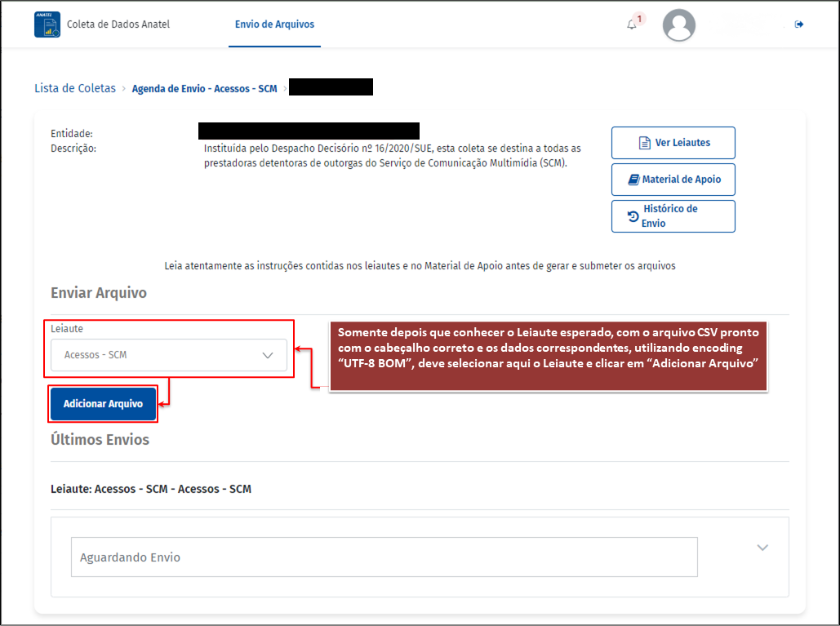Click the logout icon in header
This screenshot has width=840, height=626.
pyautogui.click(x=798, y=24)
